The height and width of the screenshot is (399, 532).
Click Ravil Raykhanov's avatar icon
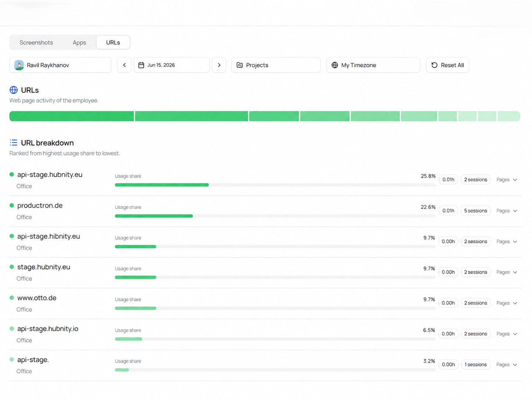pyautogui.click(x=19, y=65)
